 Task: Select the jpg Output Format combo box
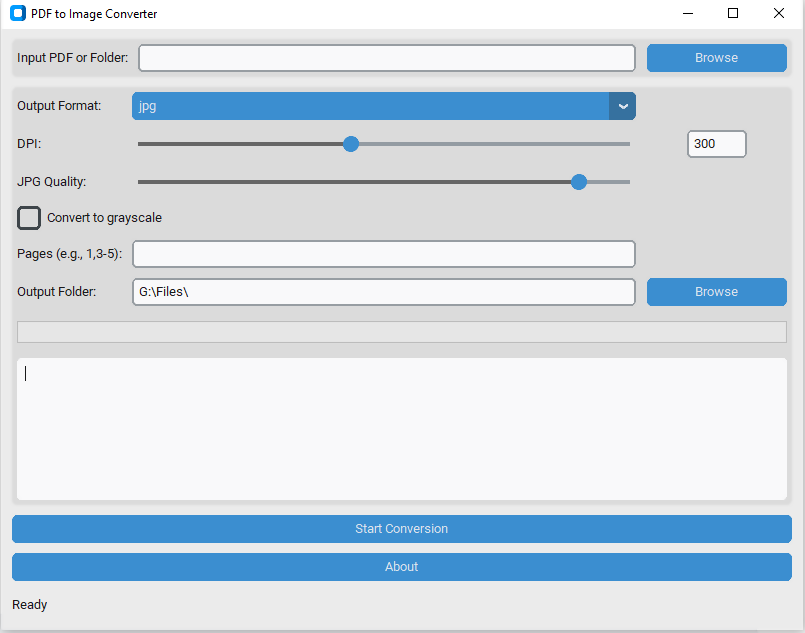coord(384,106)
